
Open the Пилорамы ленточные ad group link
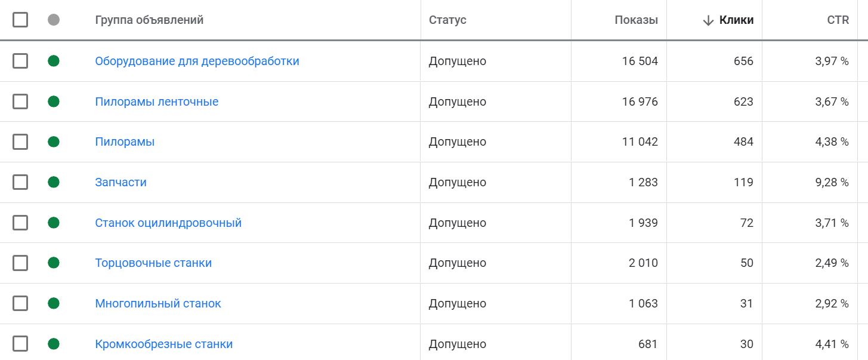(157, 101)
